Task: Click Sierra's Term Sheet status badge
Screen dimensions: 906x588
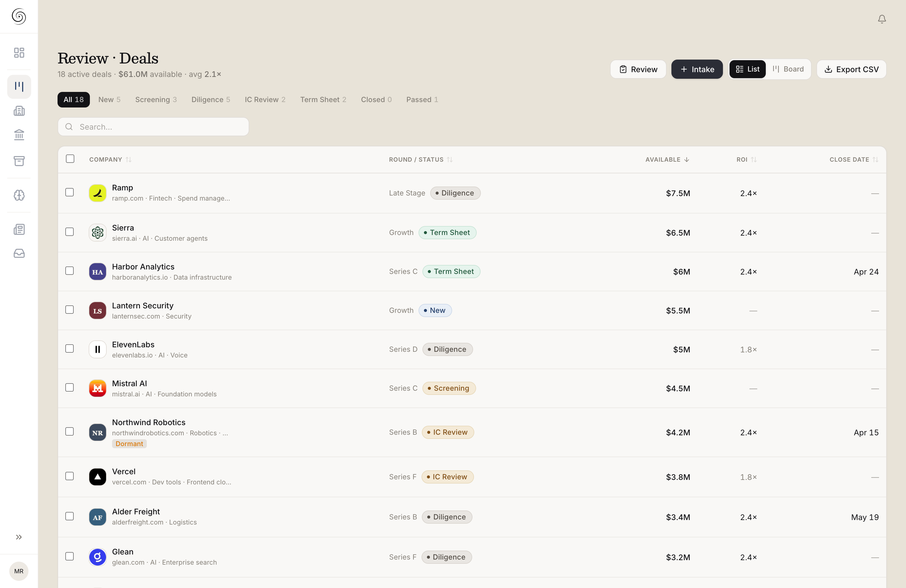Action: (x=447, y=232)
